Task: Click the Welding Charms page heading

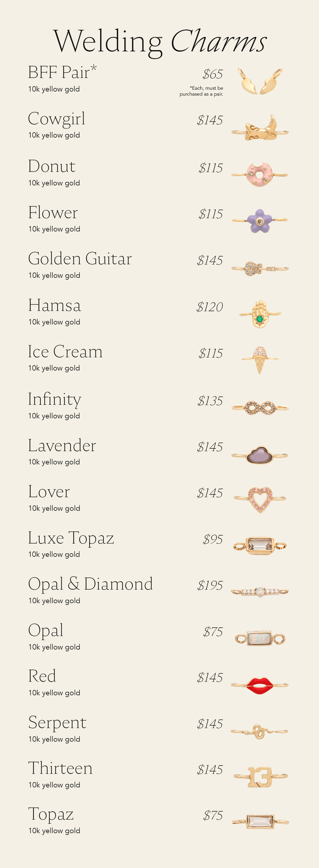Action: coord(160,41)
